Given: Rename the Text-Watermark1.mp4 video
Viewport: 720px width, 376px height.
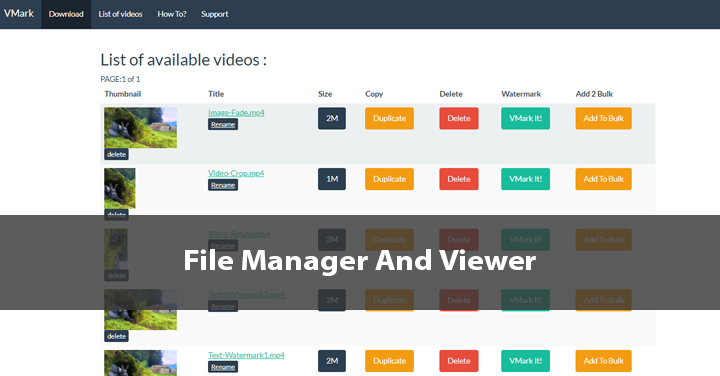Looking at the screenshot, I should point(223,367).
